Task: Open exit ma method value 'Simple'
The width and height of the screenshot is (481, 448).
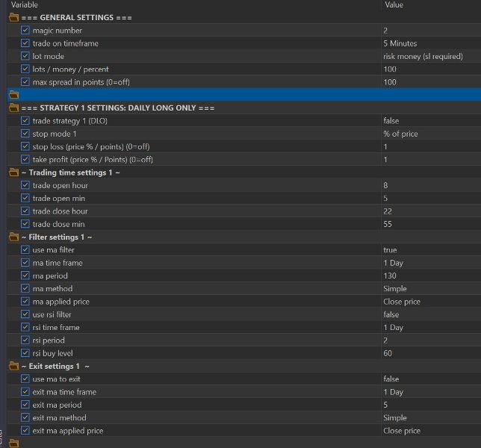Action: point(395,417)
